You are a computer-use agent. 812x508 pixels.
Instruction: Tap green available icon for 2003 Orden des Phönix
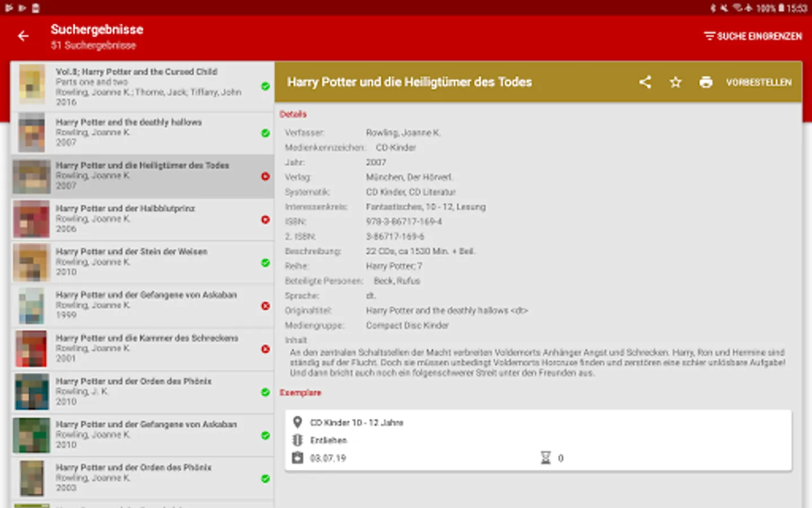point(266,479)
